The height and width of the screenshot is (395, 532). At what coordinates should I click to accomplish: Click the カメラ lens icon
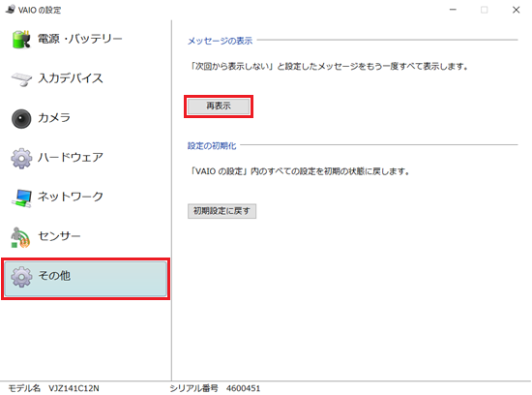tap(21, 118)
